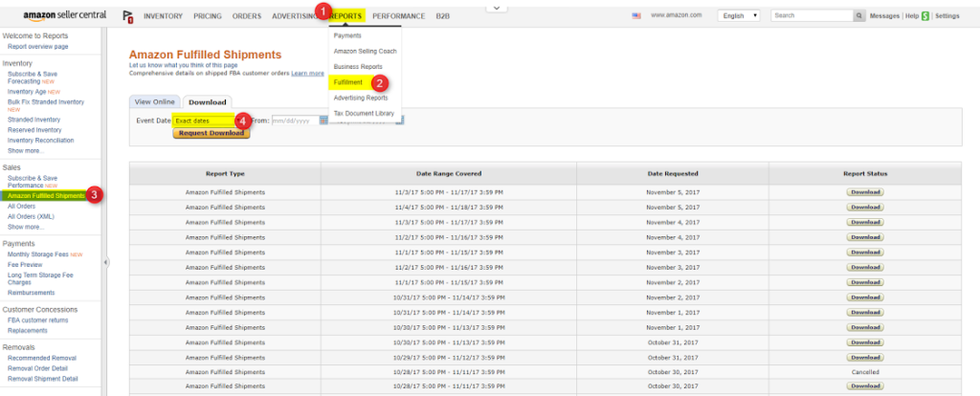Open the Fee Preview link

[x=25, y=265]
